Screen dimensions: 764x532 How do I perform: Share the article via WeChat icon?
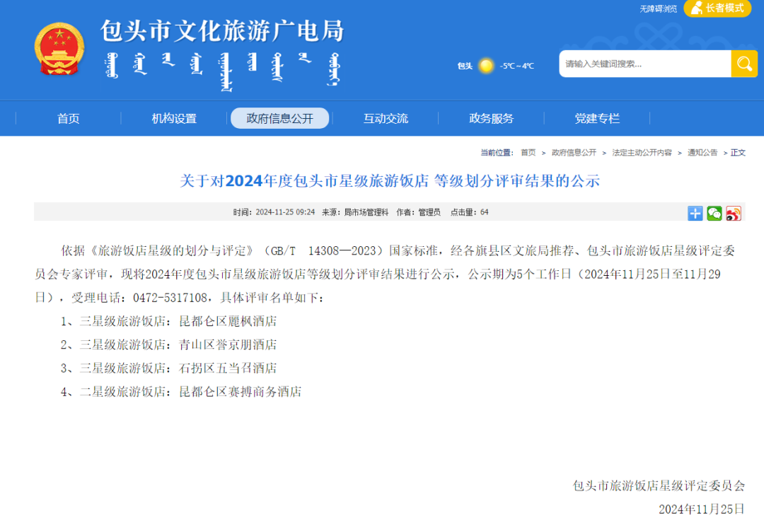714,214
